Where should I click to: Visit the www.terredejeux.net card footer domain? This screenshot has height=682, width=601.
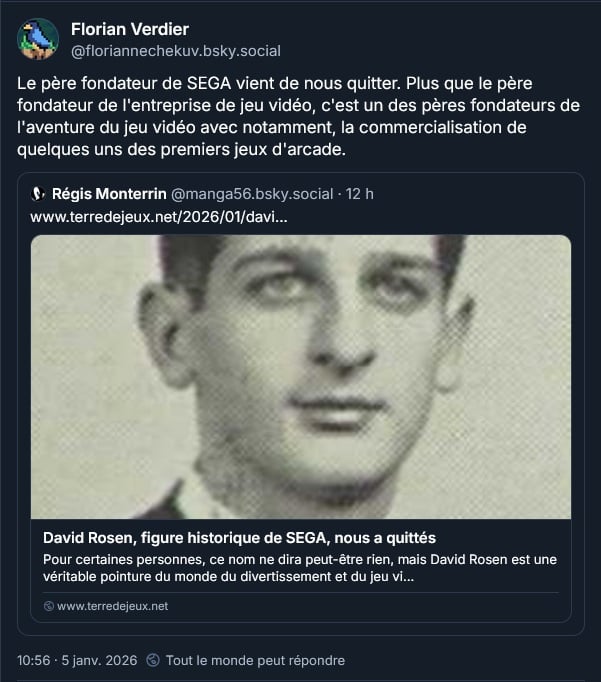[x=113, y=606]
